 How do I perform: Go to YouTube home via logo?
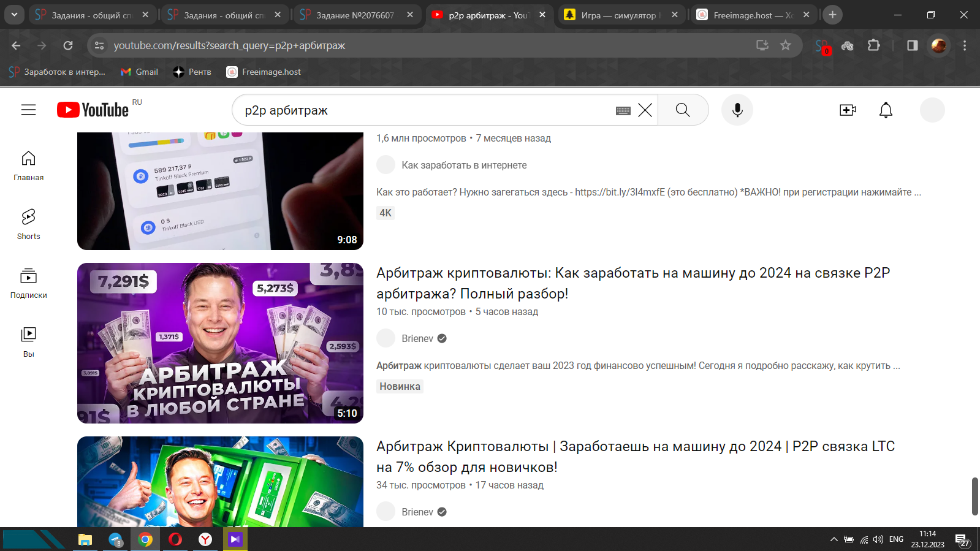pyautogui.click(x=93, y=110)
